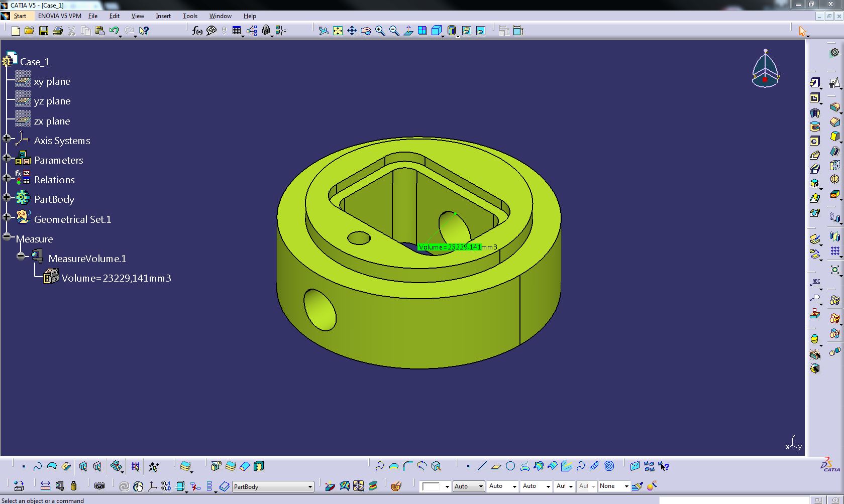Expand the Geometrical Set.1 node
The height and width of the screenshot is (504, 844).
click(7, 217)
